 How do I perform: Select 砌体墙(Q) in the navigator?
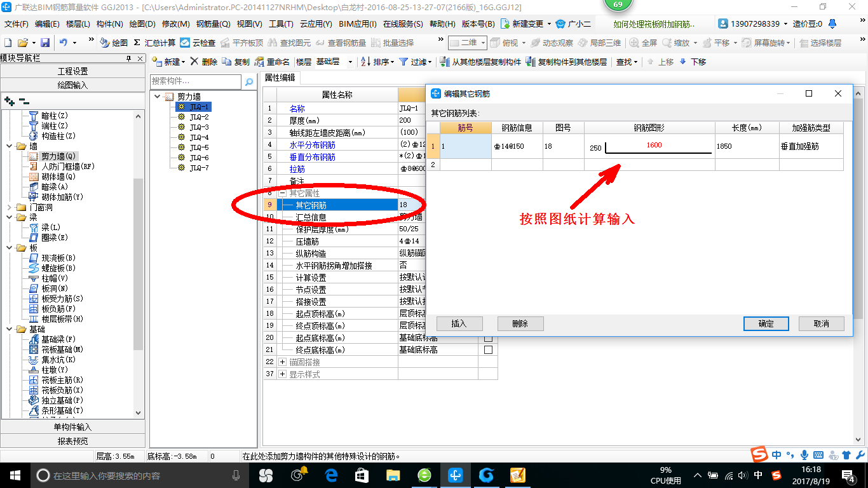pos(58,177)
